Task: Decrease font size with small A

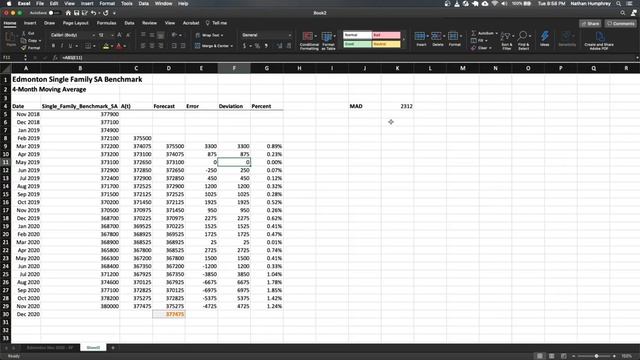Action: (127, 35)
